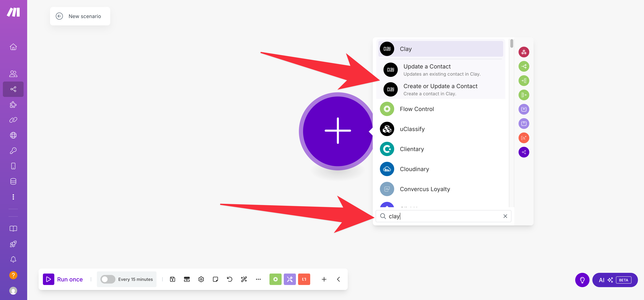This screenshot has width=644, height=300.
Task: Click the green Flow control tools button
Action: (275, 279)
